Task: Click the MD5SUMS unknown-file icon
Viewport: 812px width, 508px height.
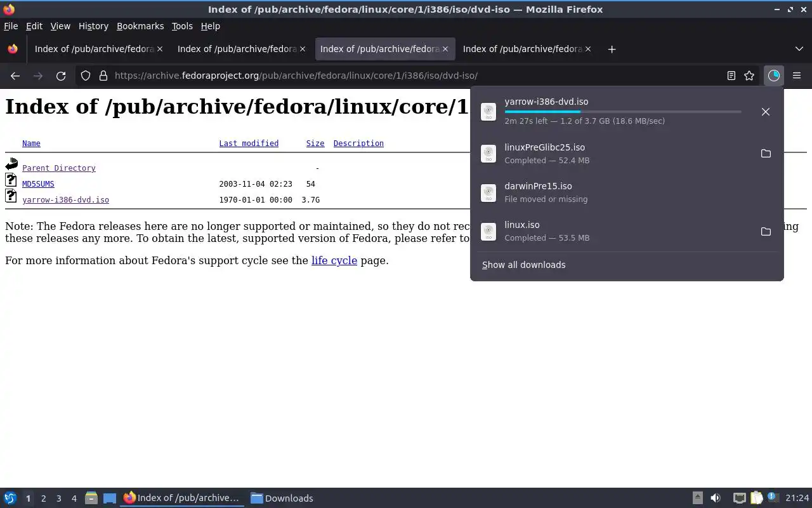Action: pyautogui.click(x=11, y=180)
